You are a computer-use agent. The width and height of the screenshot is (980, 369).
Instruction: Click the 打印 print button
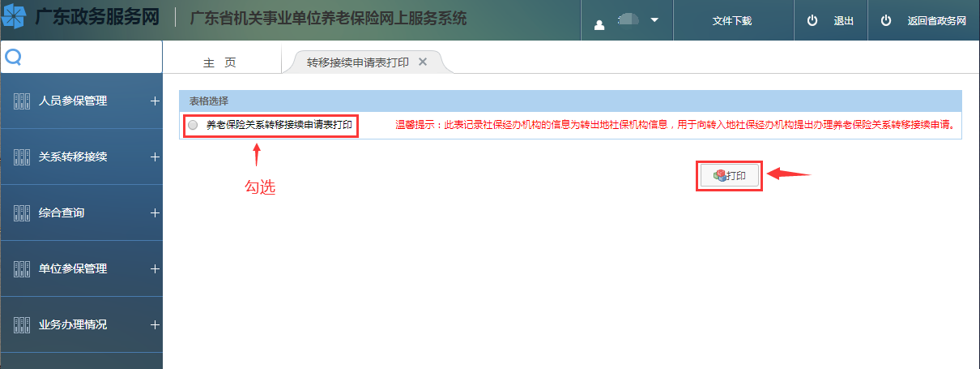click(x=730, y=176)
